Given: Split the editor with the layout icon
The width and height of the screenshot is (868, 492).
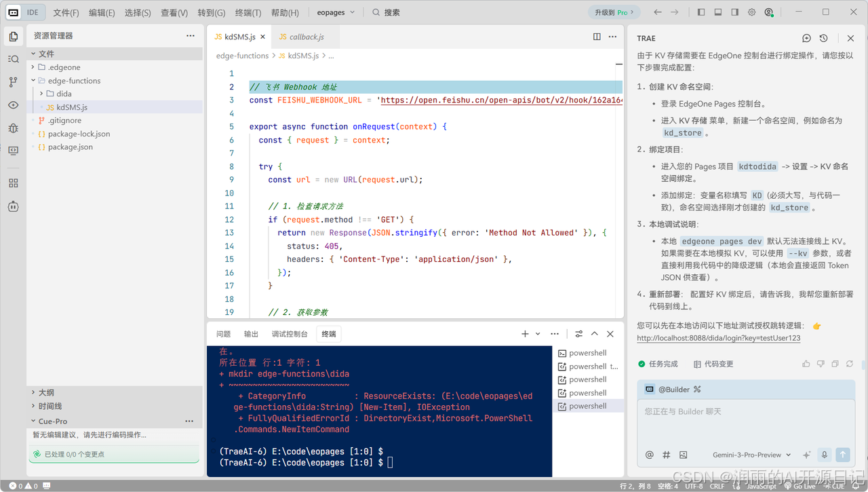Looking at the screenshot, I should [x=597, y=37].
